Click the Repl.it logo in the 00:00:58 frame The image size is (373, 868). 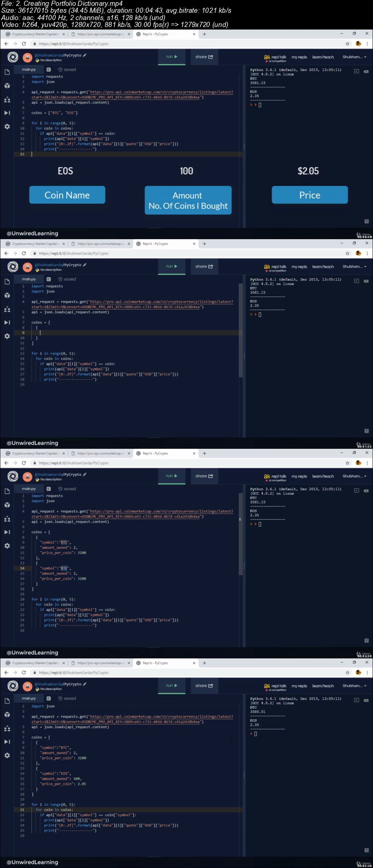pos(13,57)
